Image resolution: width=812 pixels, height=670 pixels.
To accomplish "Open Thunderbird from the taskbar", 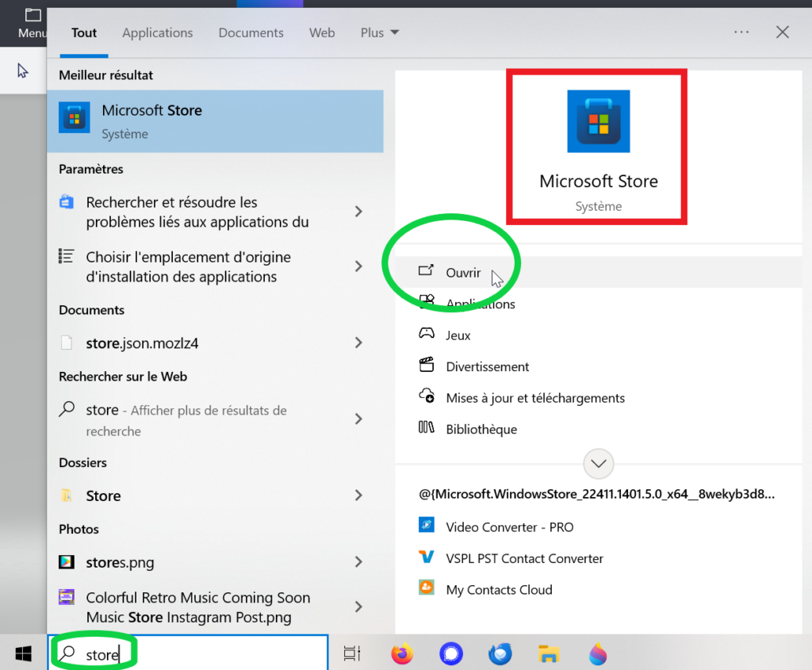I will click(x=500, y=653).
